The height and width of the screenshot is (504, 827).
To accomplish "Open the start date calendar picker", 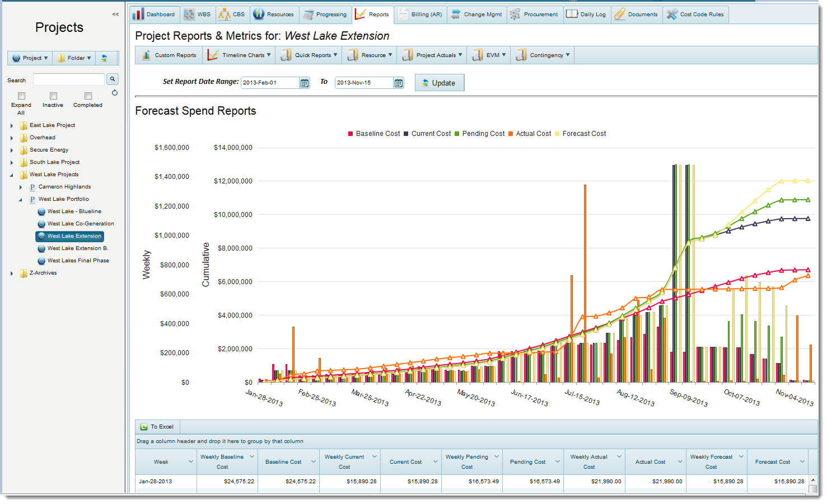I will pyautogui.click(x=304, y=82).
